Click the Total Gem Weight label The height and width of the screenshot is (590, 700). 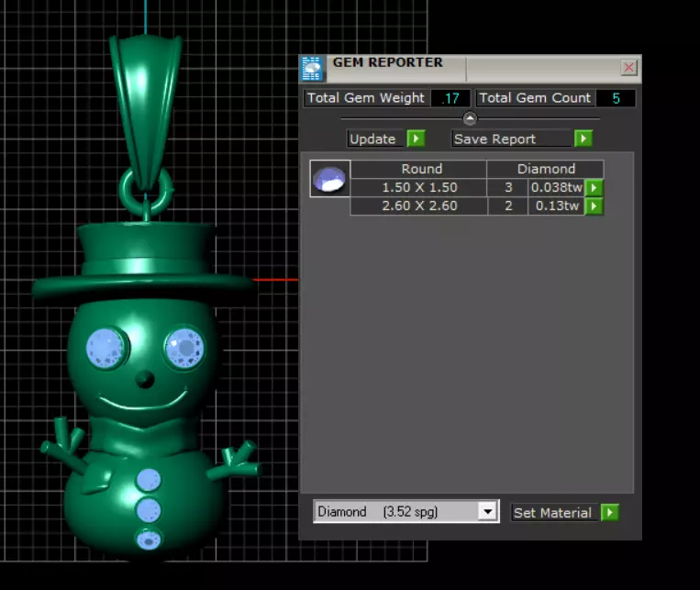click(x=366, y=98)
